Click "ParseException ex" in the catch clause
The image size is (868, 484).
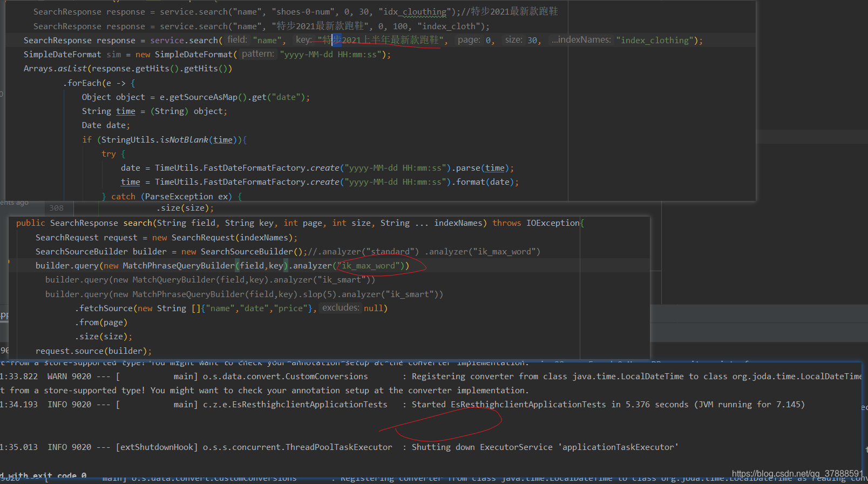click(x=186, y=197)
